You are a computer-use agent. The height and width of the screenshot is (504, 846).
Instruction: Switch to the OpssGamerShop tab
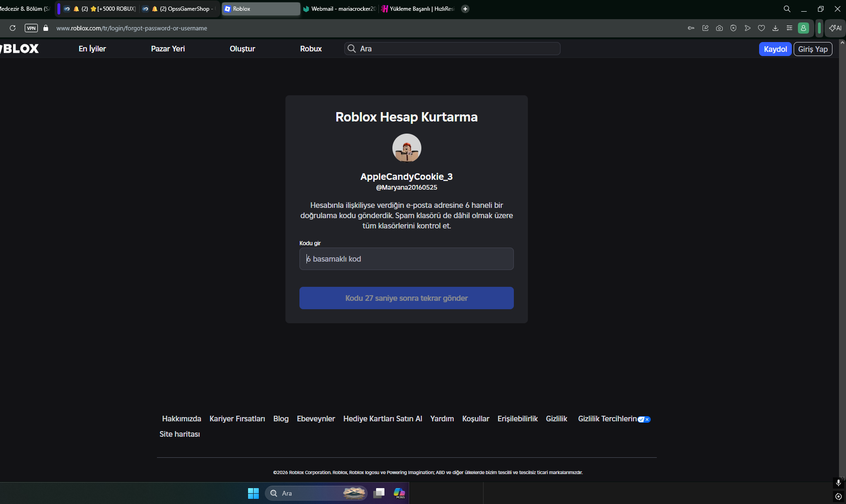pos(180,9)
